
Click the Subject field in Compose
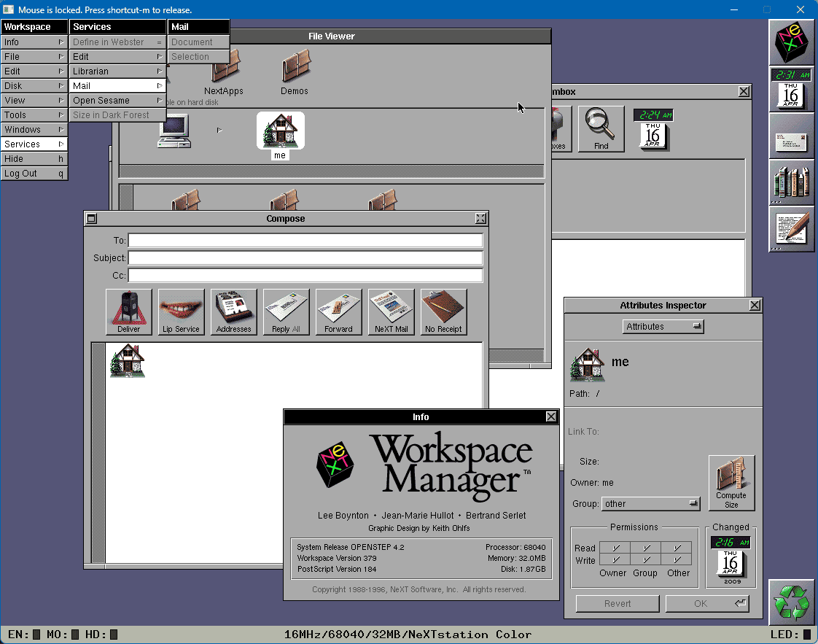point(305,257)
